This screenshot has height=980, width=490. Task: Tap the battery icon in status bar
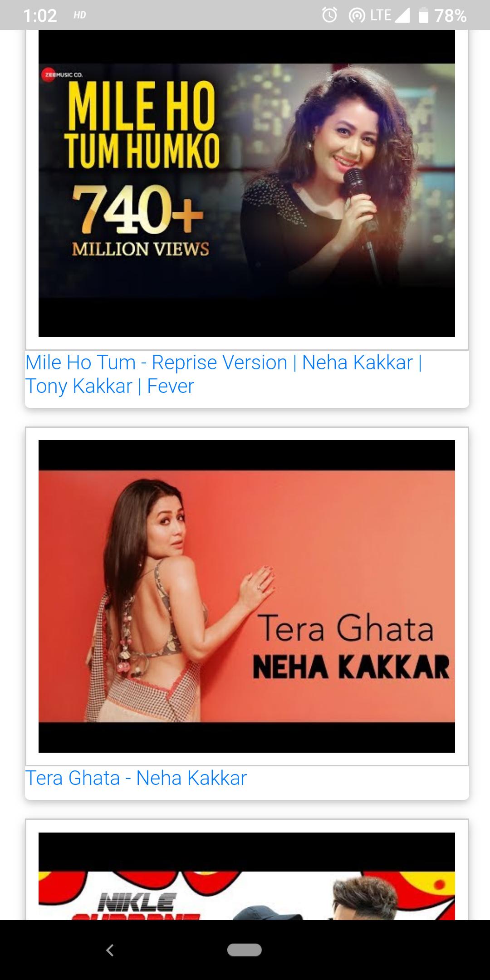423,15
